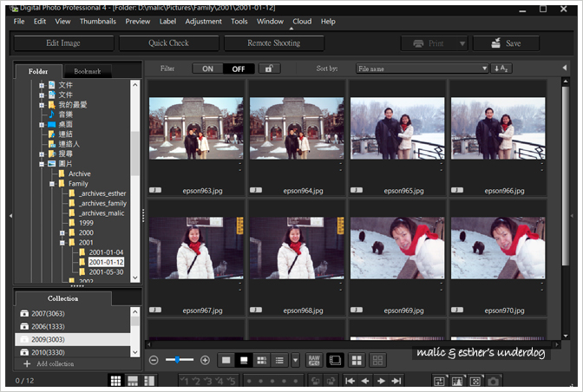Choose horizontal thumbnail layout icon
The image size is (583, 392).
(133, 381)
